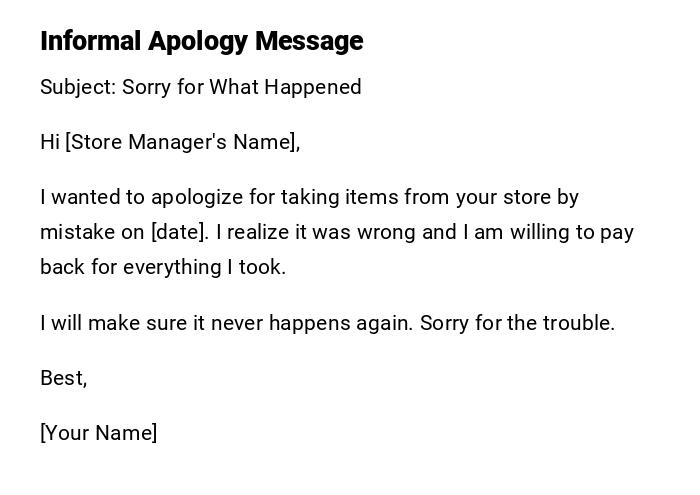Viewport: 700px width, 495px height.
Task: Click the "Sorry for What Happened" subject text
Action: click(242, 87)
